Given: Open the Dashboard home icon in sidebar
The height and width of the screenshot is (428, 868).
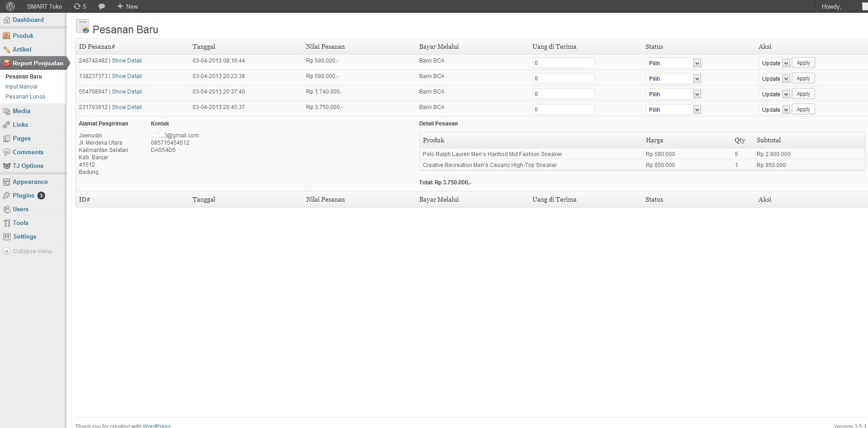Looking at the screenshot, I should (x=6, y=20).
